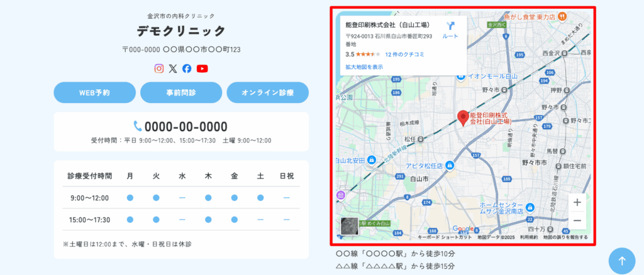The height and width of the screenshot is (275, 644).
Task: Click the アピタ松任店 store marker
Action: click(450, 166)
